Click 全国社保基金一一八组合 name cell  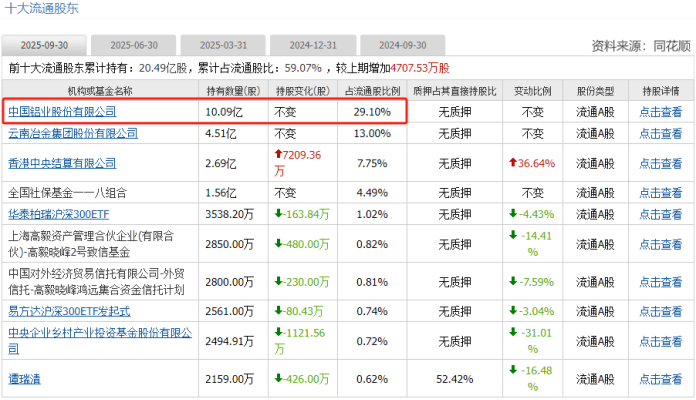67,193
